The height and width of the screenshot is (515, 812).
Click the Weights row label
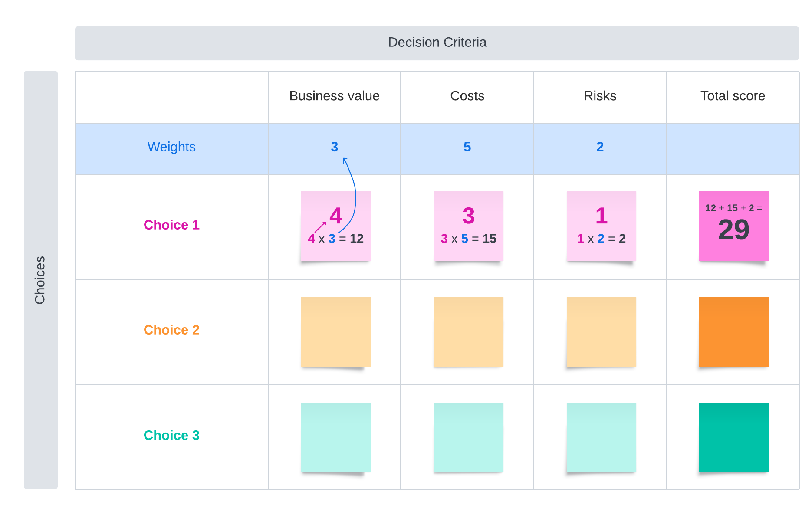[x=171, y=147]
